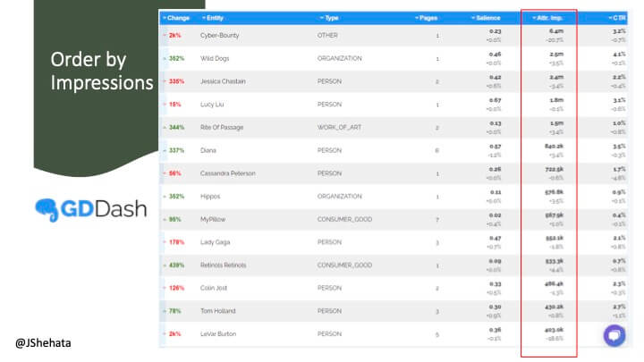
Task: Click the CONSUMER_GOOD type in MyPillow row
Action: pos(344,219)
